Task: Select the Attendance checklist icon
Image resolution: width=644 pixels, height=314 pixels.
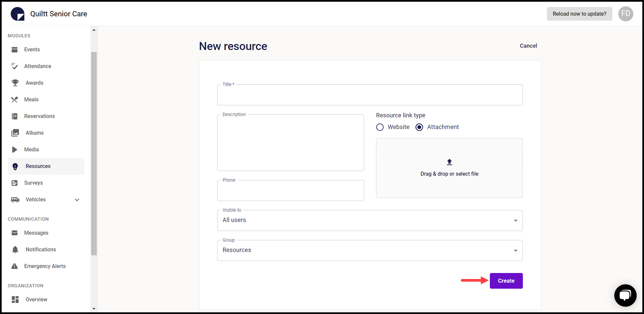Action: click(15, 66)
